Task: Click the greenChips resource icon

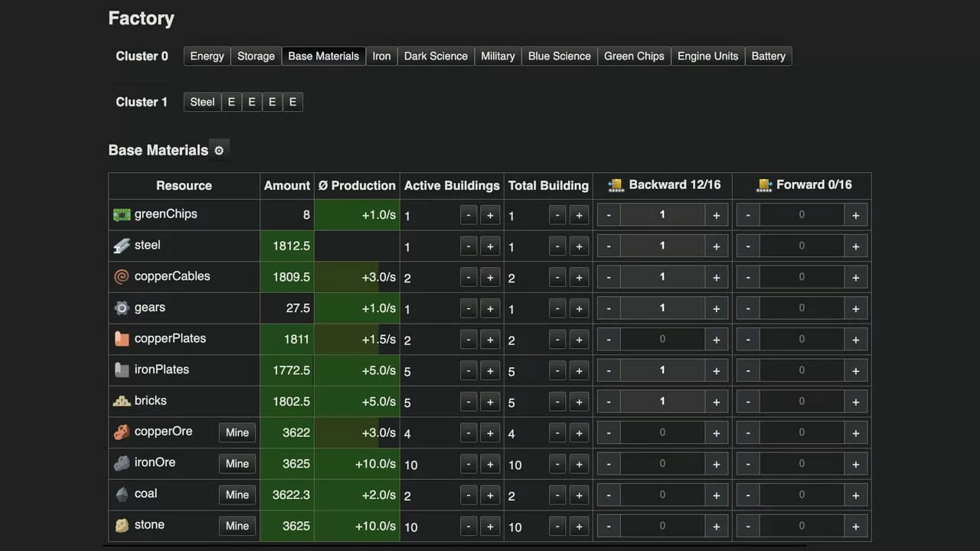Action: tap(122, 214)
